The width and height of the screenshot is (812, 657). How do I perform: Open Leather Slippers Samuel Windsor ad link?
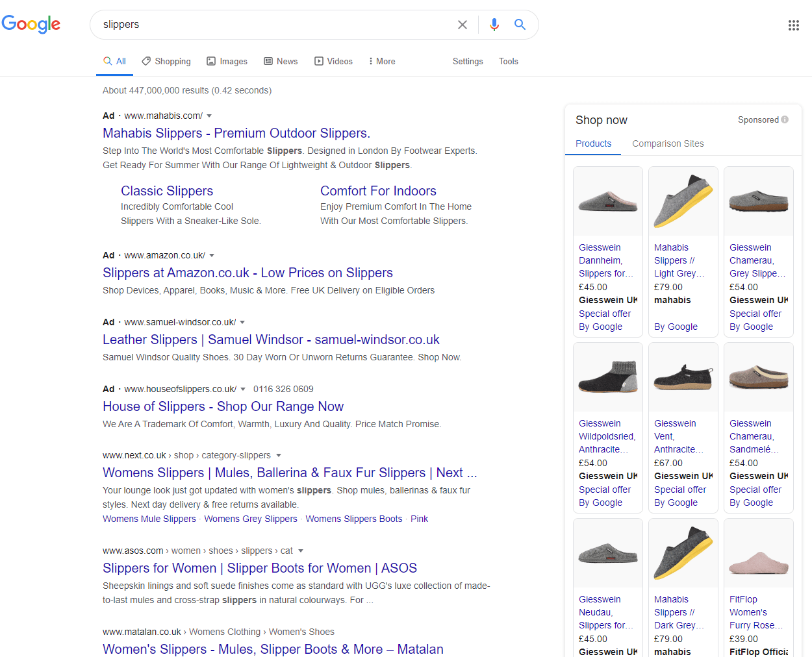pyautogui.click(x=271, y=340)
